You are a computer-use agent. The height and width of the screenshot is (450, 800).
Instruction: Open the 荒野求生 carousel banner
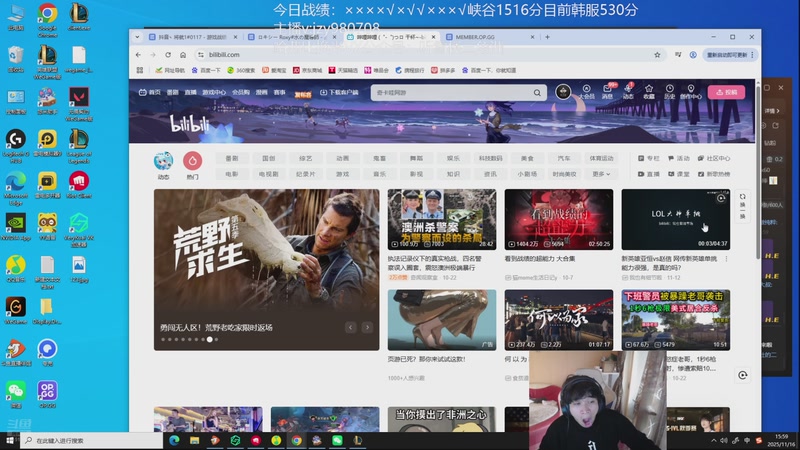click(266, 269)
